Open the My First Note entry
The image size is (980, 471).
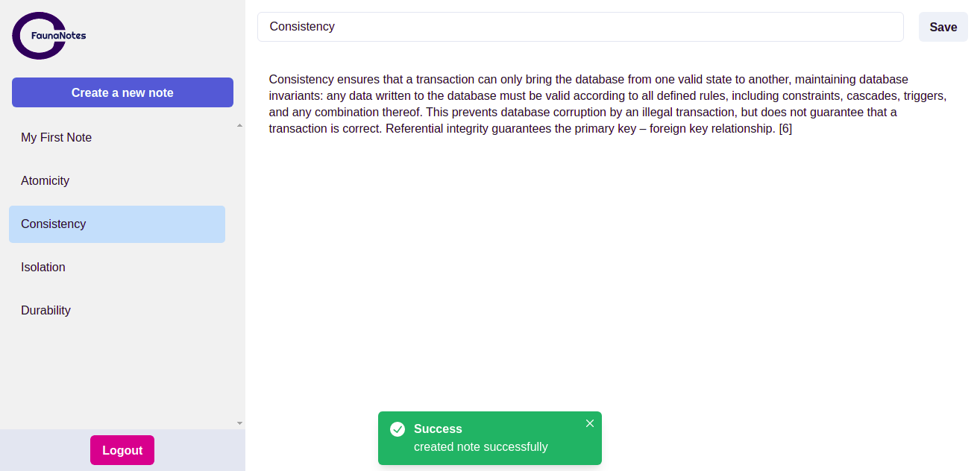(x=57, y=138)
